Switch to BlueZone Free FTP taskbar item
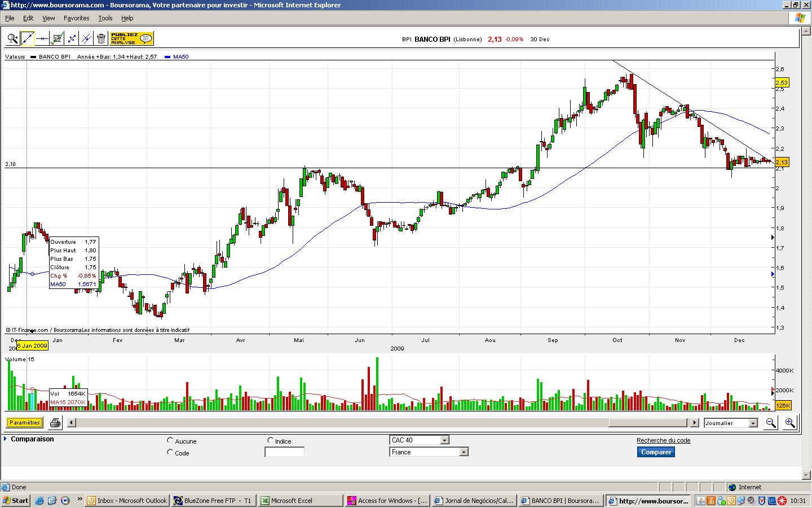Screen dimensions: 812x508 coord(214,501)
